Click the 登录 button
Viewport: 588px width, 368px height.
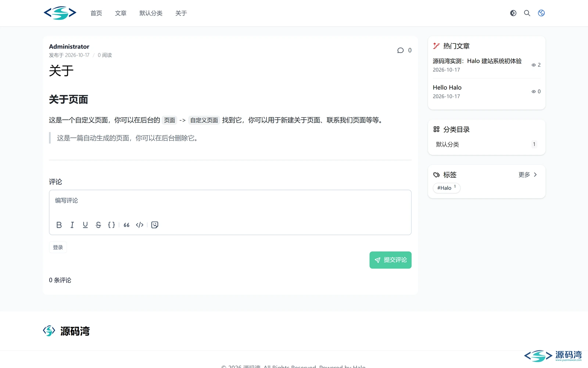pos(58,247)
